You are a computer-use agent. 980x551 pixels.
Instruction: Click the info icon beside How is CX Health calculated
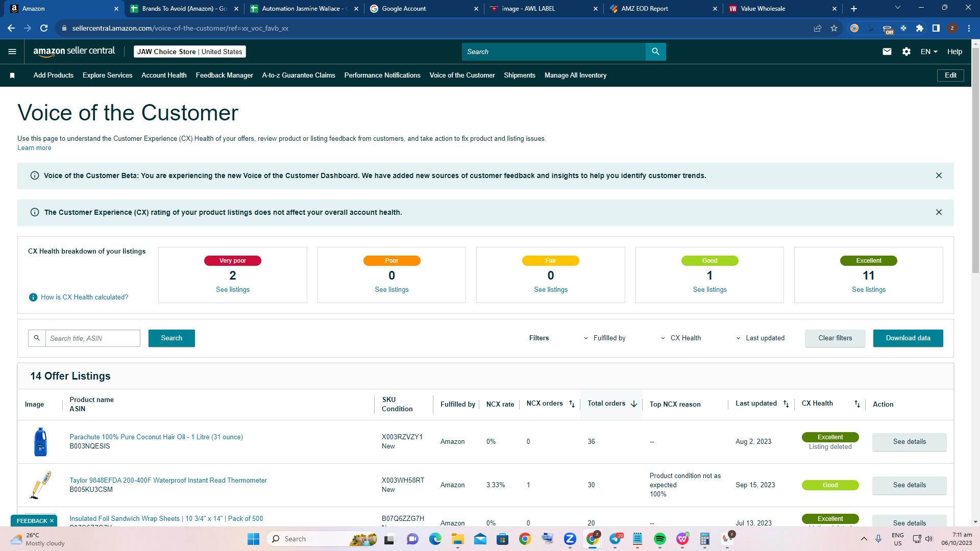coord(33,297)
